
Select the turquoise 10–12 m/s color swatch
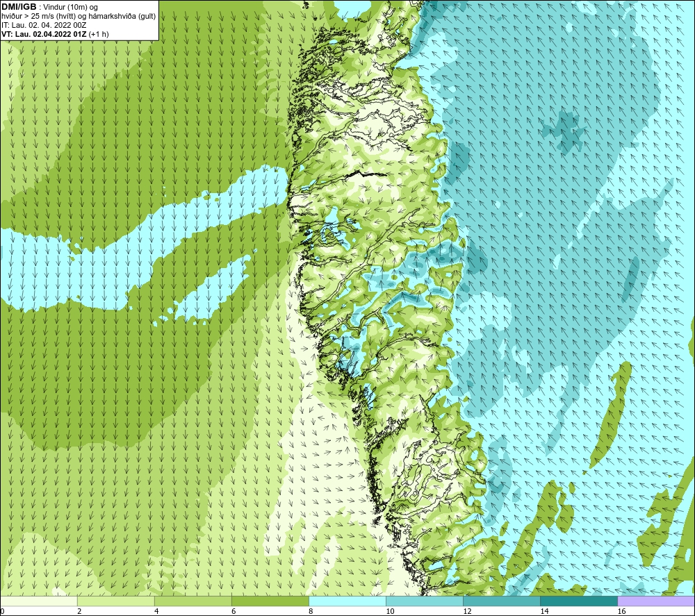point(425,601)
